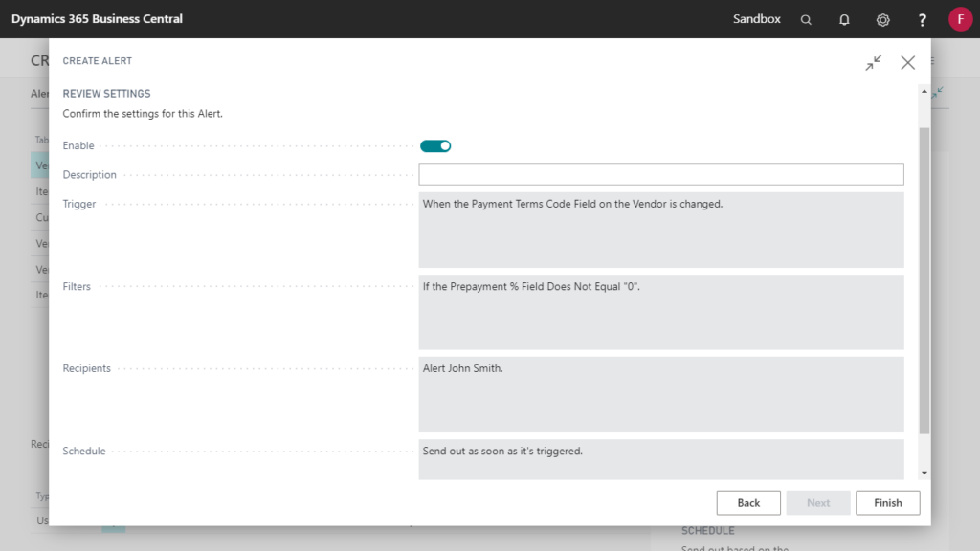Click inside the Description field

(x=660, y=173)
